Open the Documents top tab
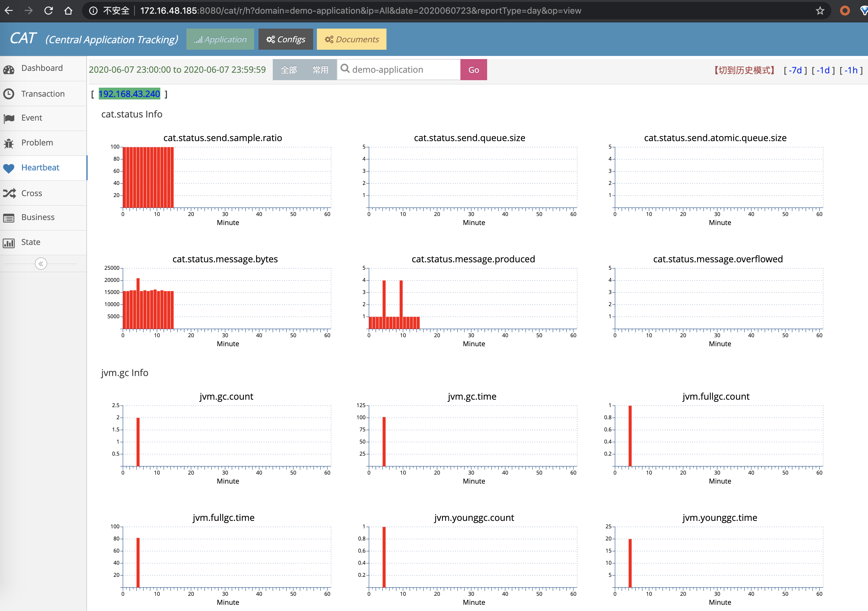The image size is (868, 611). tap(351, 39)
